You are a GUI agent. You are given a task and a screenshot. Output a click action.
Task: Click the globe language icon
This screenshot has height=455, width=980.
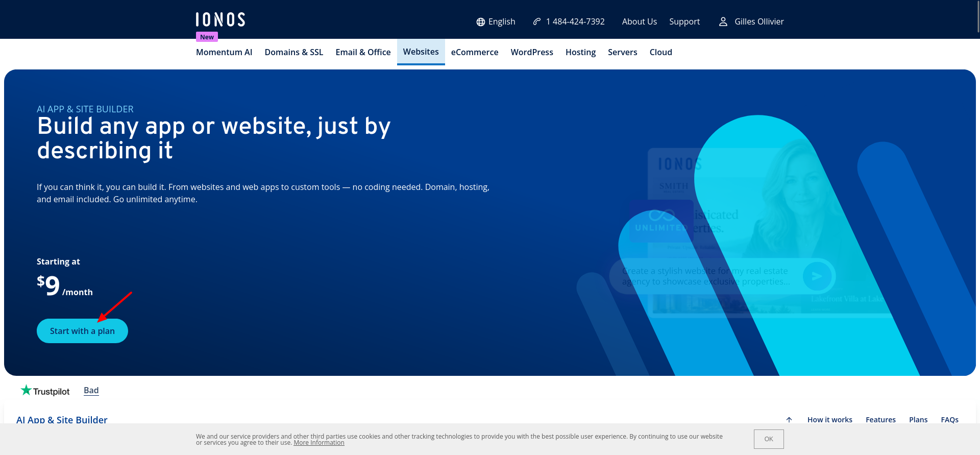pyautogui.click(x=481, y=22)
